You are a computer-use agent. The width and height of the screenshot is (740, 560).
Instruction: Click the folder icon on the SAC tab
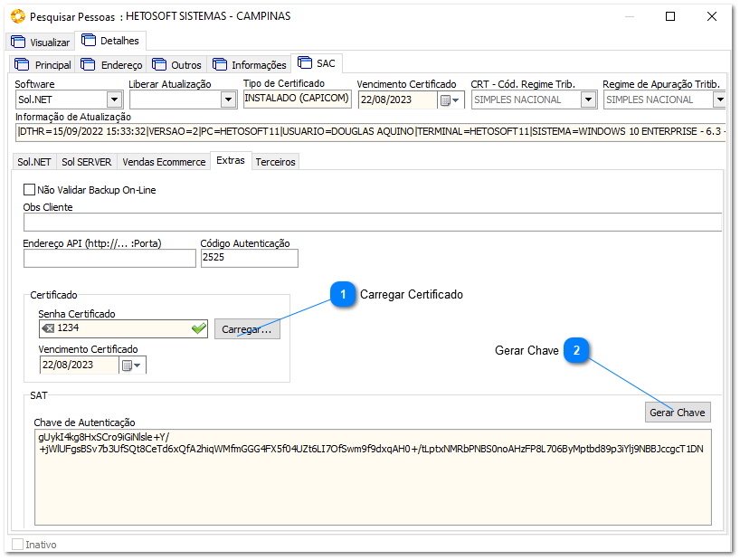[x=303, y=64]
